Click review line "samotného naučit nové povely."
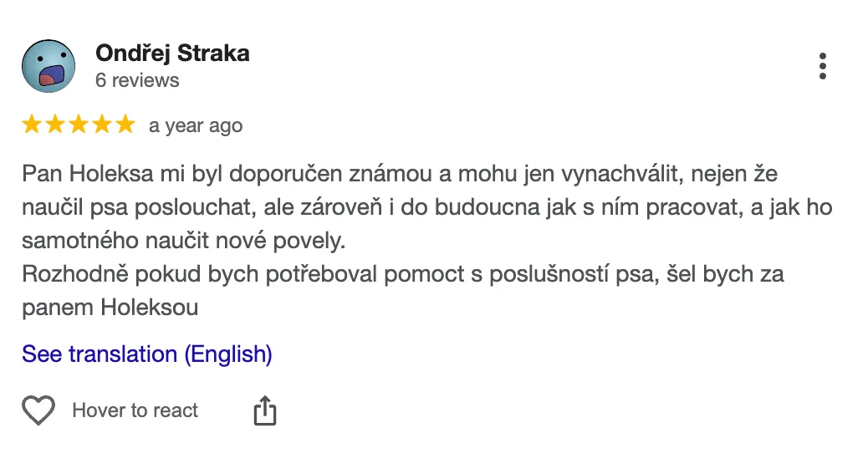 [x=183, y=241]
